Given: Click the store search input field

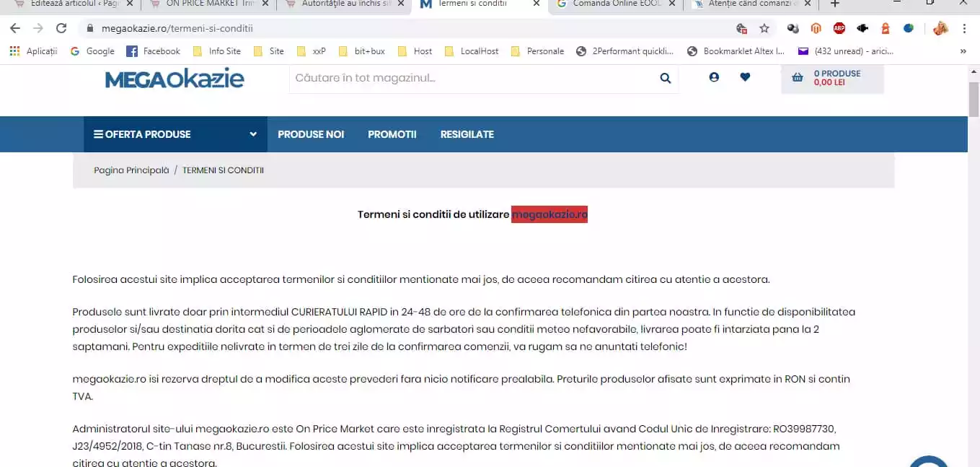Looking at the screenshot, I should [469, 78].
